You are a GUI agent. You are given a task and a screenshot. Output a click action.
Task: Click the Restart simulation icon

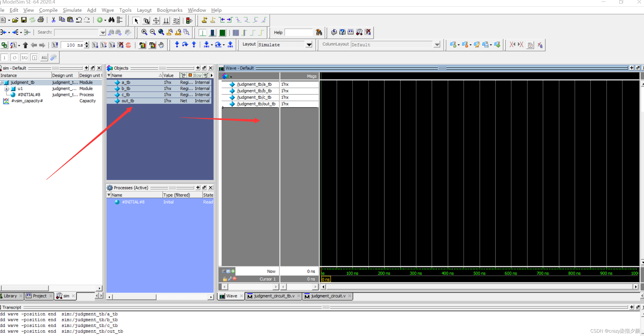pyautogui.click(x=55, y=45)
